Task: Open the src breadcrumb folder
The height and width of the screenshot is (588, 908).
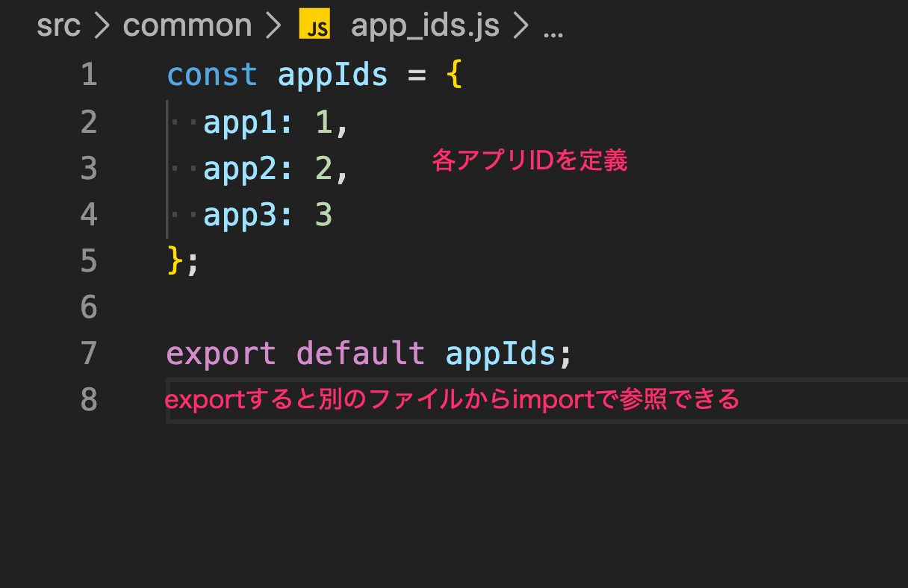Action: coord(58,26)
